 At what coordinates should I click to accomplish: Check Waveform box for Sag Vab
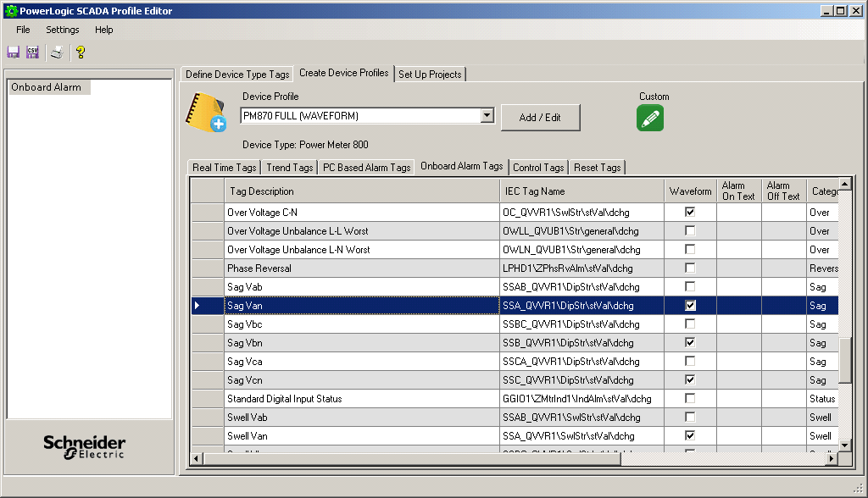(690, 286)
